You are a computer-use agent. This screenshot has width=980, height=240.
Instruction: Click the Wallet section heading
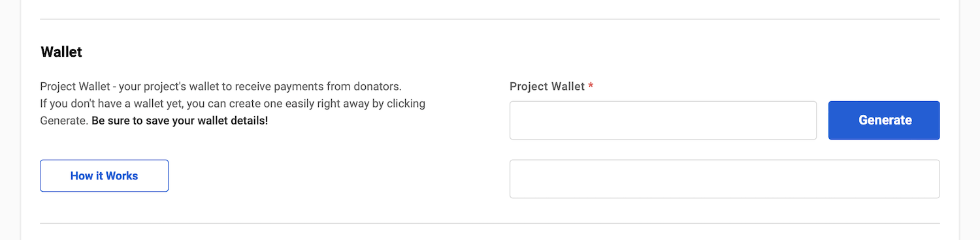(61, 52)
